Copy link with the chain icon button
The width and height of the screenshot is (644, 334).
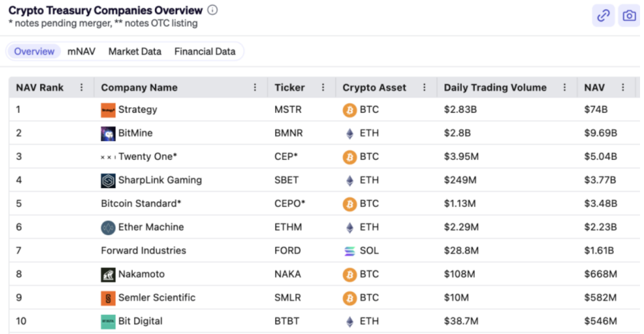click(x=603, y=15)
